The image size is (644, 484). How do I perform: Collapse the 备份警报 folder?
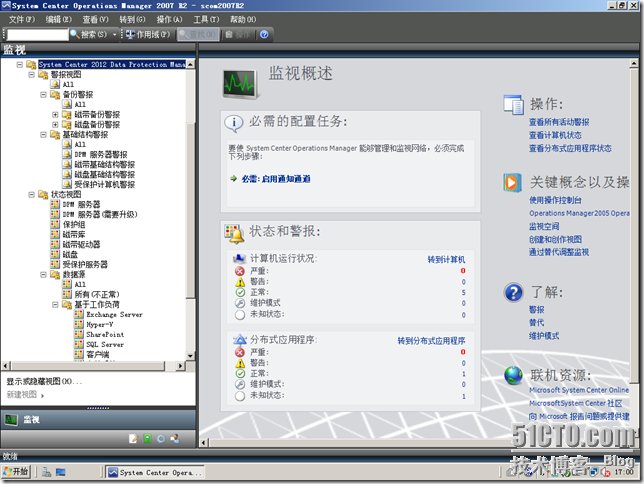click(43, 94)
